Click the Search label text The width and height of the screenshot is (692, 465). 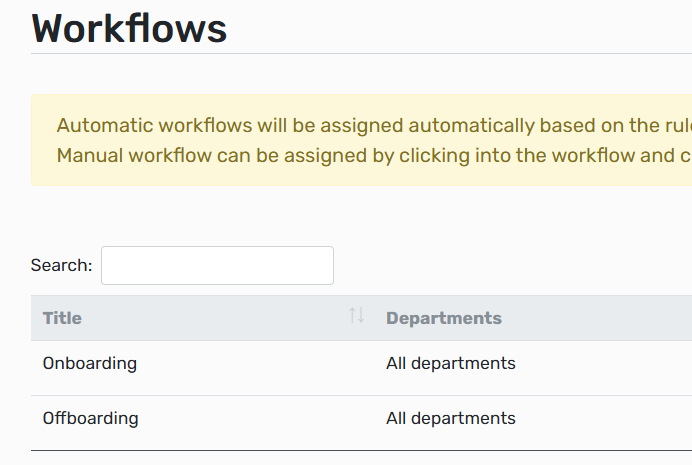tap(61, 265)
